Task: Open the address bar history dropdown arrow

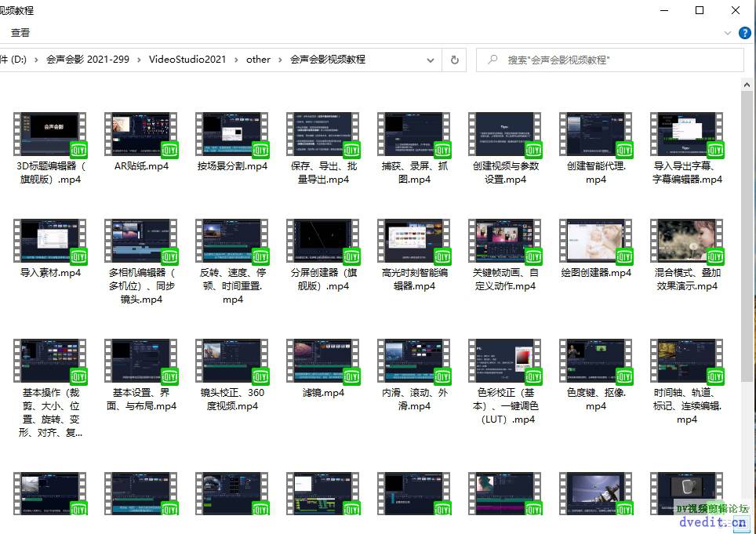Action: pyautogui.click(x=430, y=60)
